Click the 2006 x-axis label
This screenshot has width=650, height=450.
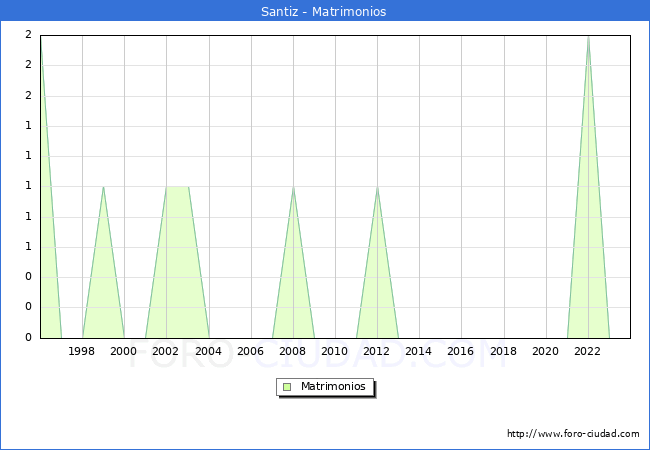click(250, 351)
